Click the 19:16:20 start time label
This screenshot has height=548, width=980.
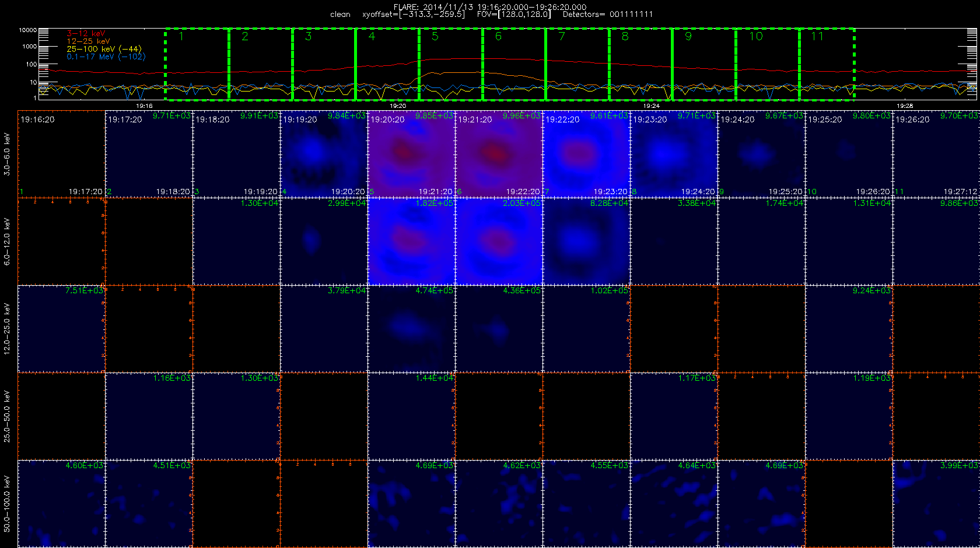[37, 120]
